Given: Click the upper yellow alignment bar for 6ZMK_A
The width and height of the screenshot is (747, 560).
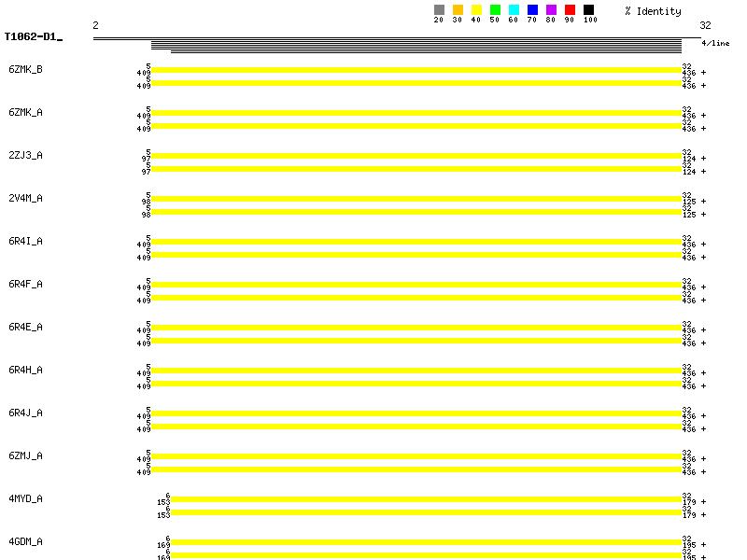Looking at the screenshot, I should (416, 113).
